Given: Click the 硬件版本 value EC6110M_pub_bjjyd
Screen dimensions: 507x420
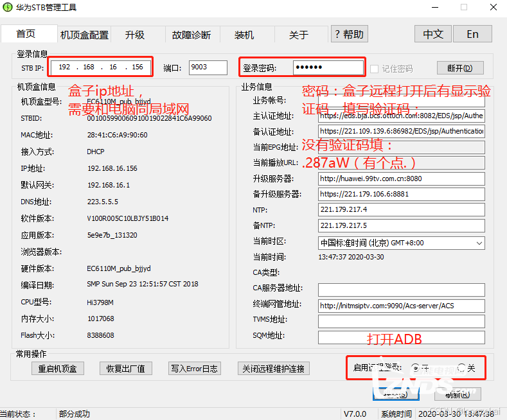Looking at the screenshot, I should (x=119, y=269).
